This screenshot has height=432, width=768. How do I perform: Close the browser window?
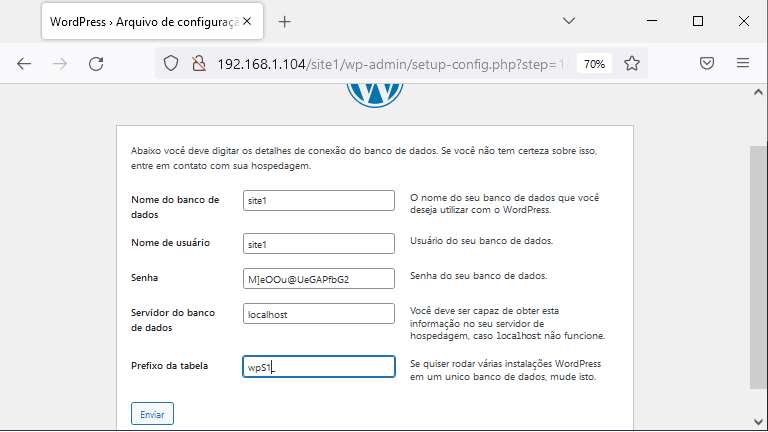(744, 21)
